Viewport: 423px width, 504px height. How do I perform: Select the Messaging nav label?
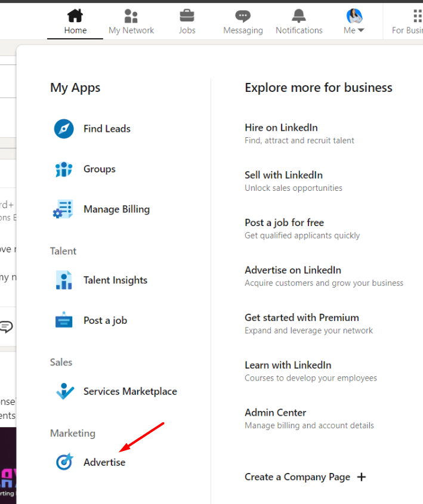tap(243, 30)
